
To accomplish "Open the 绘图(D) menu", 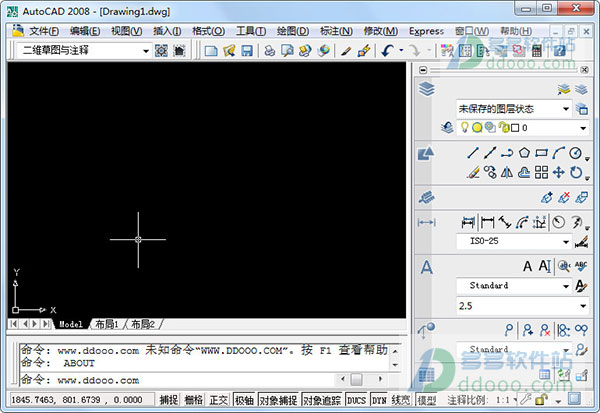I will [x=293, y=31].
